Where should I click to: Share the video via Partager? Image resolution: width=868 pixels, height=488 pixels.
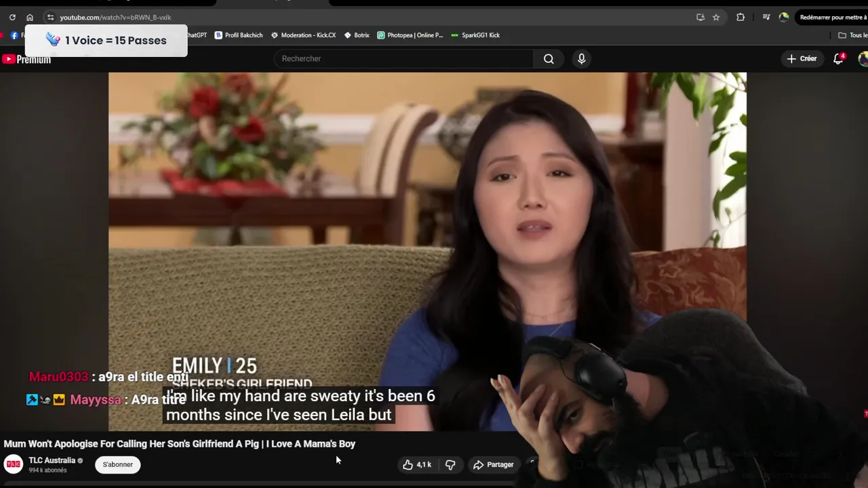pyautogui.click(x=494, y=464)
